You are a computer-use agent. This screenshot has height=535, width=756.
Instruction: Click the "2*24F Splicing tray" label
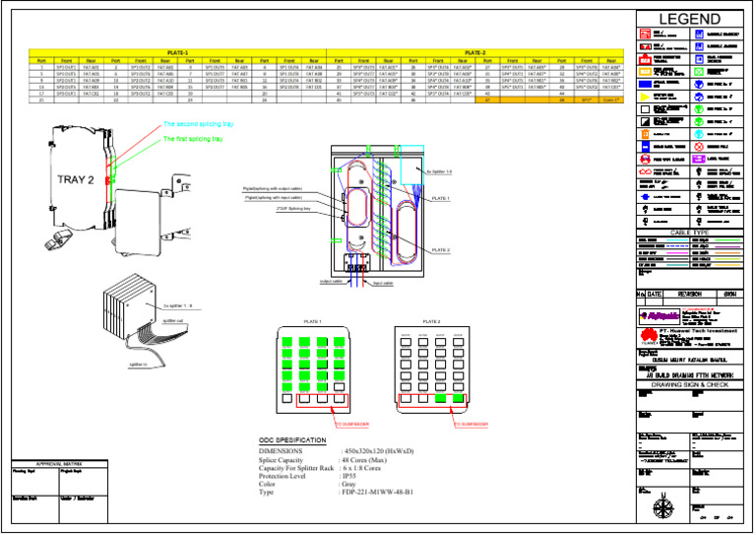click(x=293, y=209)
